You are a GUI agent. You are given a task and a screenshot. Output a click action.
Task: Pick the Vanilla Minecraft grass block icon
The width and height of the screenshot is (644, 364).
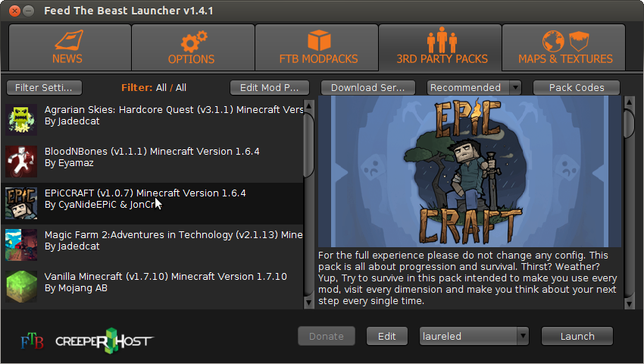point(21,287)
